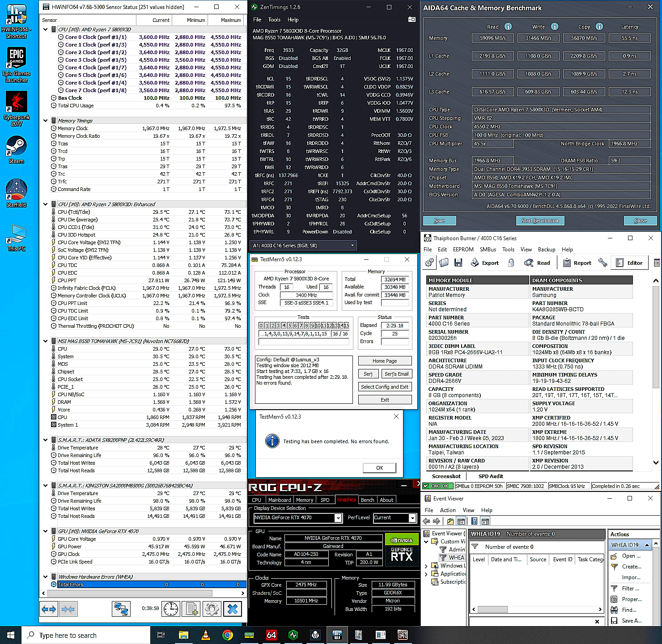
Task: Switch to CPU-Z Mainboard tab
Action: pyautogui.click(x=280, y=500)
